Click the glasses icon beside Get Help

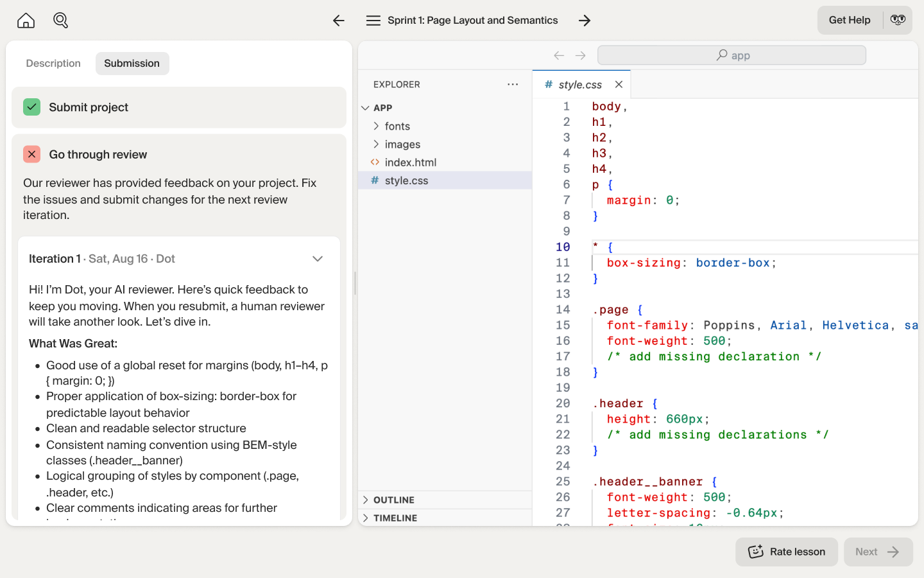898,20
